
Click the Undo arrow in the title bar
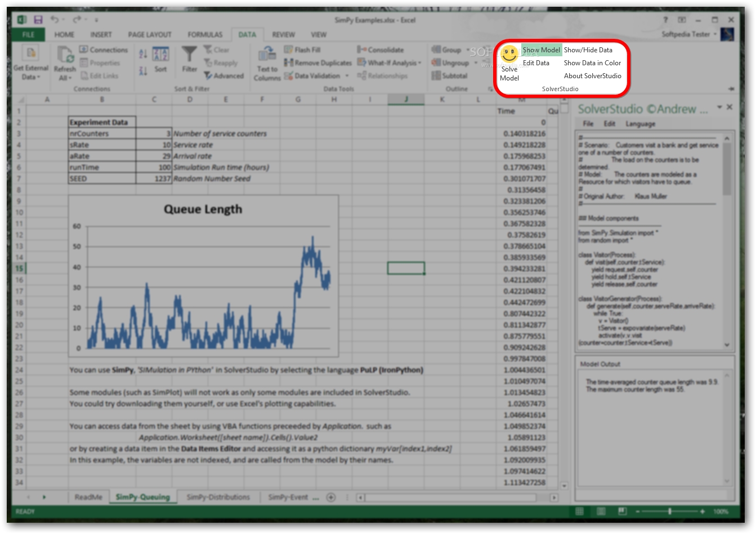click(x=55, y=20)
